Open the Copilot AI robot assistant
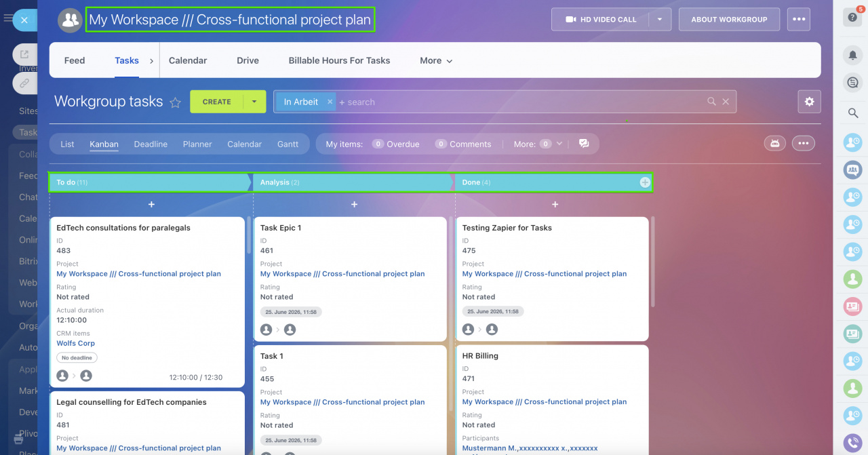 775,143
